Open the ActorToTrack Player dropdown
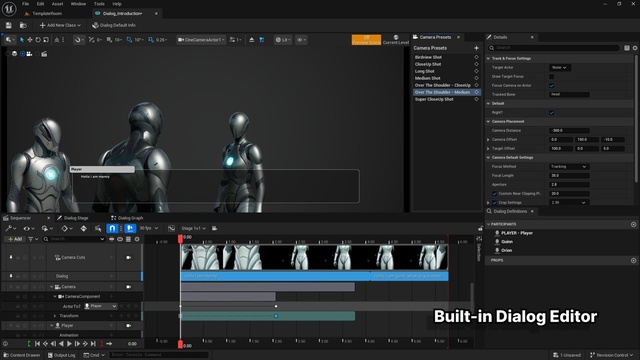The image size is (640, 360). (100, 306)
